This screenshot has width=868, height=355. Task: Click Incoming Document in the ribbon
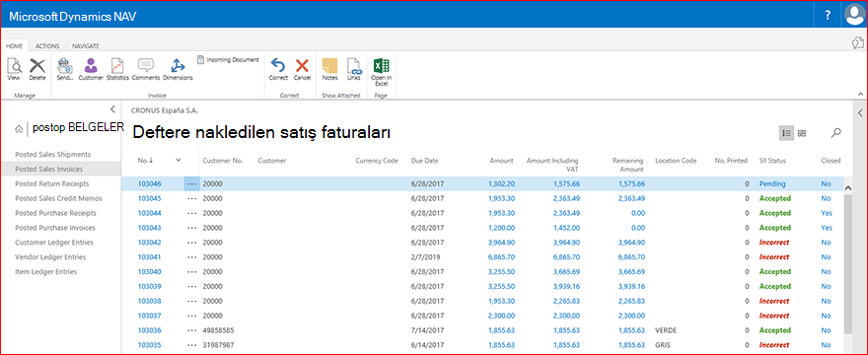click(228, 59)
